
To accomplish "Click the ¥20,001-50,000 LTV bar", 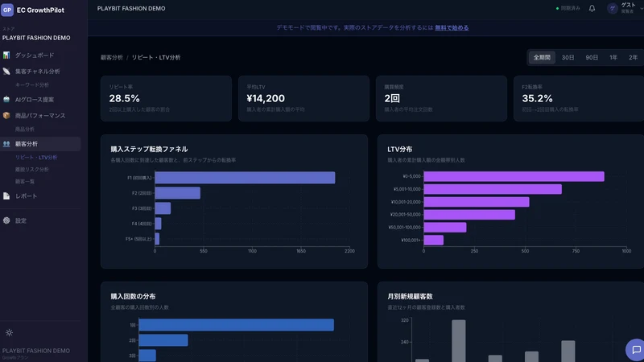I will [x=469, y=215].
